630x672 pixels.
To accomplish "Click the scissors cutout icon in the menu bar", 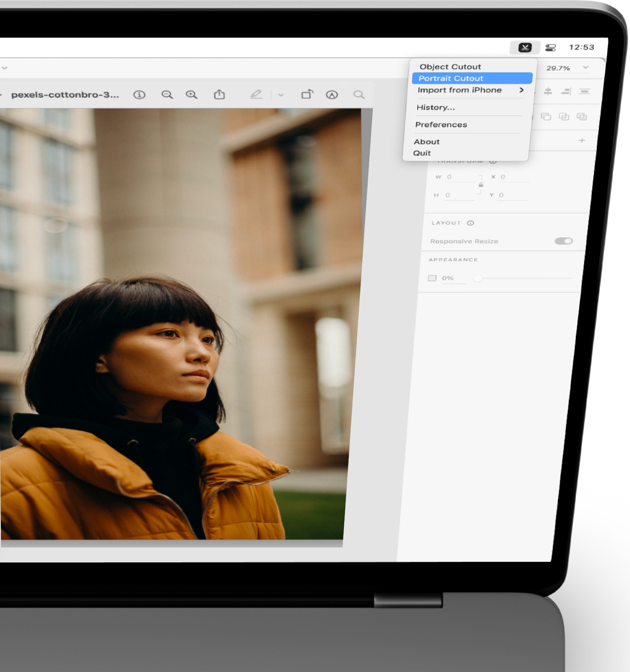I will coord(525,48).
